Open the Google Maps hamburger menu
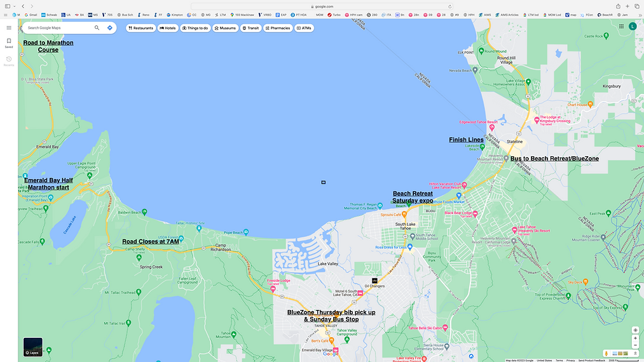Screen dimensions: 644x362 (x=9, y=28)
